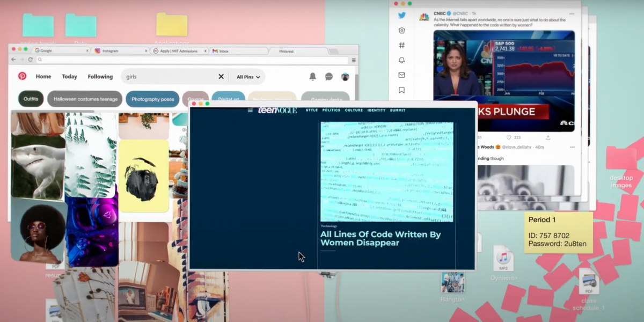The height and width of the screenshot is (322, 644).
Task: Click the Pinterest logo icon
Action: 22,76
